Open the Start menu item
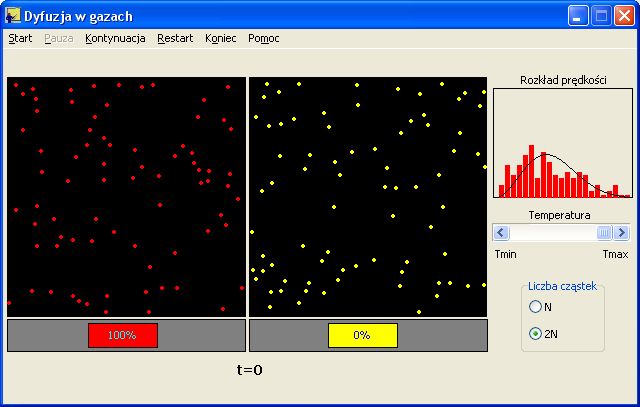 (x=20, y=38)
